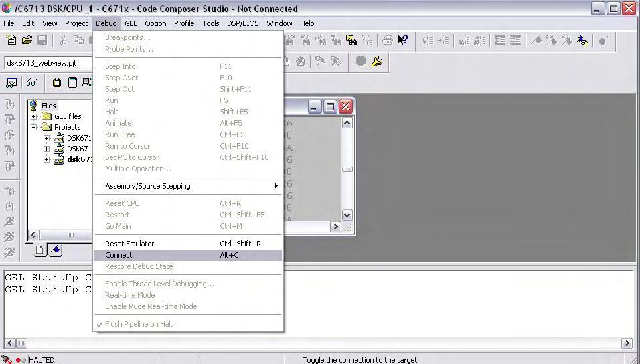Screen dimensions: 640x364
Task: Save file using the floppy disk icon
Action: coord(42,40)
